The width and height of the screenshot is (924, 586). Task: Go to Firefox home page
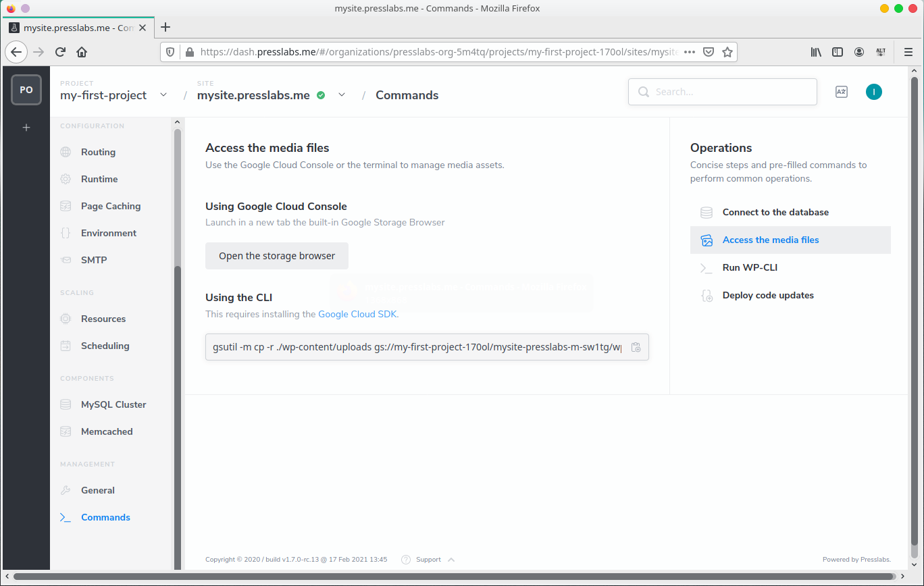coord(82,52)
